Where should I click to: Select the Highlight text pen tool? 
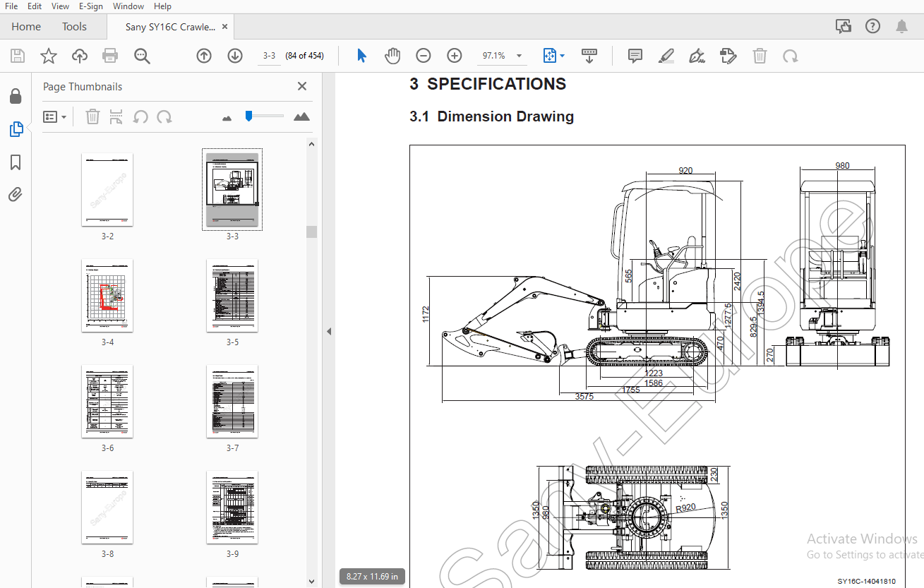click(666, 56)
